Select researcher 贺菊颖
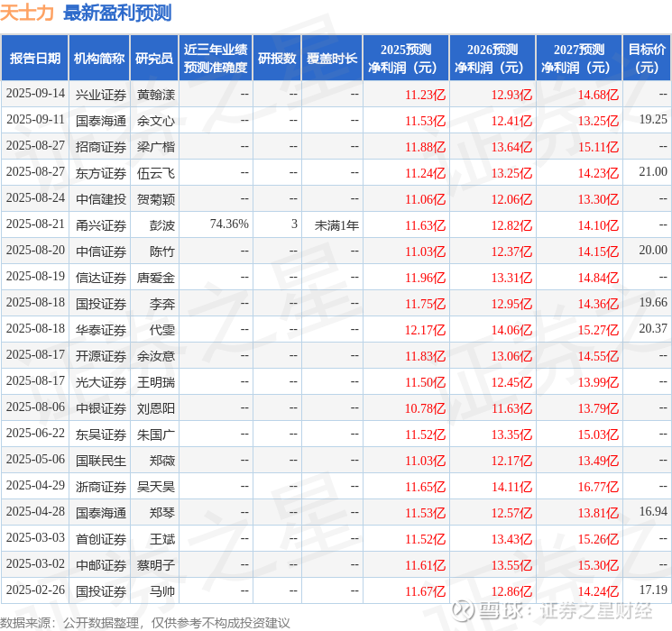This screenshot has width=672, height=631. (x=156, y=199)
